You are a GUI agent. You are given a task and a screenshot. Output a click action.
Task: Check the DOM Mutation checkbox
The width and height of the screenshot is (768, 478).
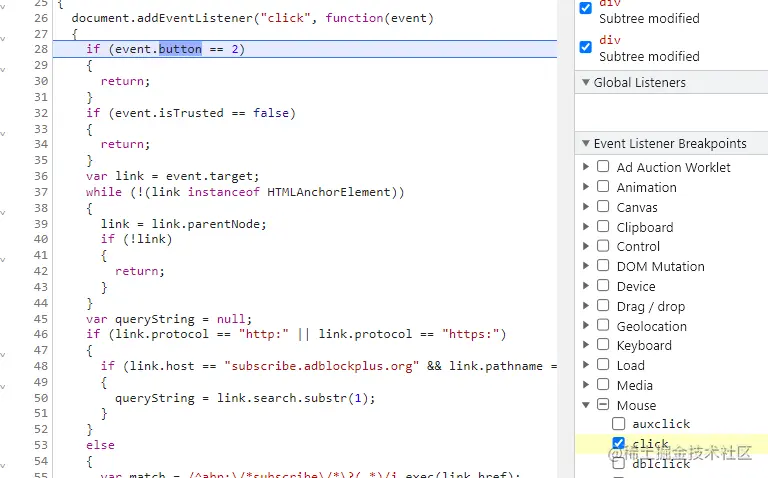click(603, 265)
